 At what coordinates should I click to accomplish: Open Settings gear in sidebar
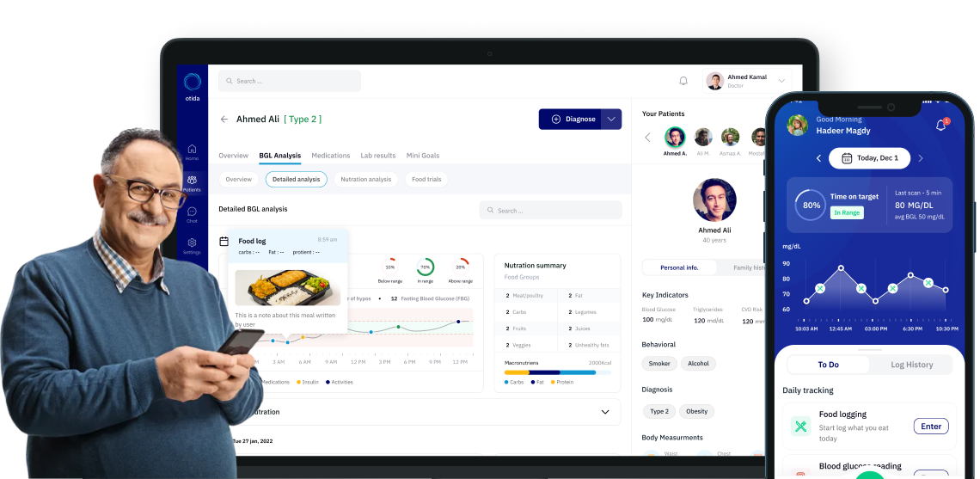point(192,246)
